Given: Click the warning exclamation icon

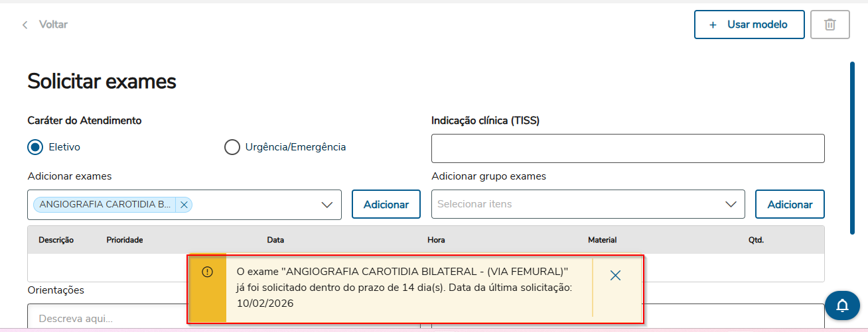Looking at the screenshot, I should (x=207, y=272).
